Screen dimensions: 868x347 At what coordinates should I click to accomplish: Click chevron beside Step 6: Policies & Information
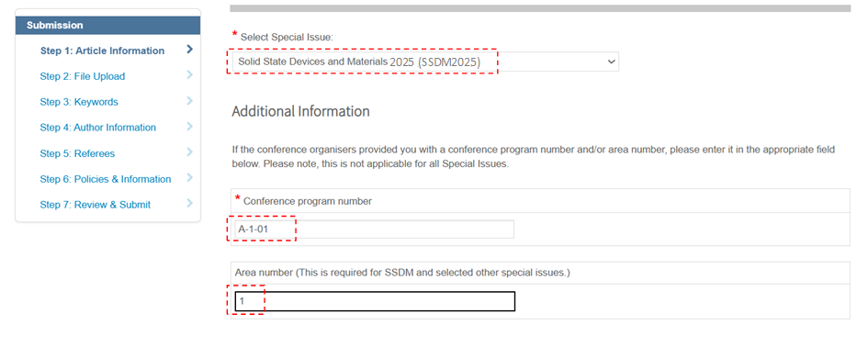click(x=190, y=177)
